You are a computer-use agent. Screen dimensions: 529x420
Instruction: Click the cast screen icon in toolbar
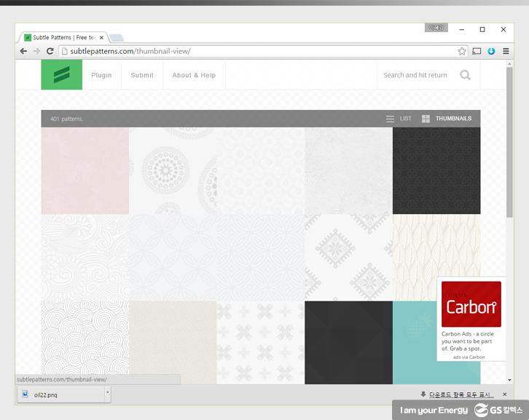click(x=477, y=51)
